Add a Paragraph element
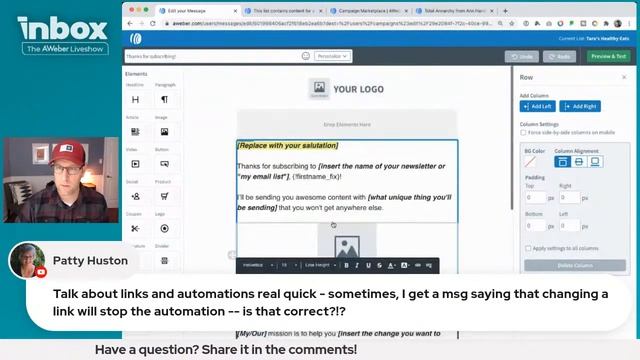Screen dimensions: 640x360 pos(164,99)
